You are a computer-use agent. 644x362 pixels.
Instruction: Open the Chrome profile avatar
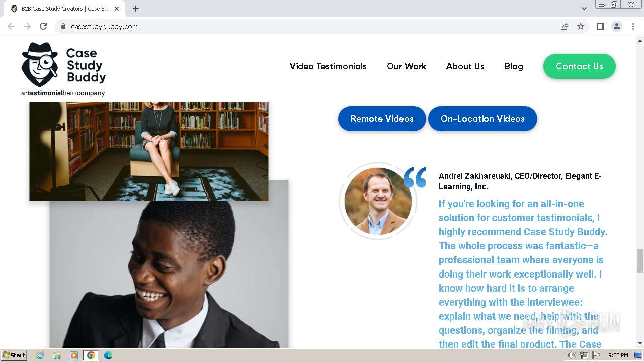616,26
